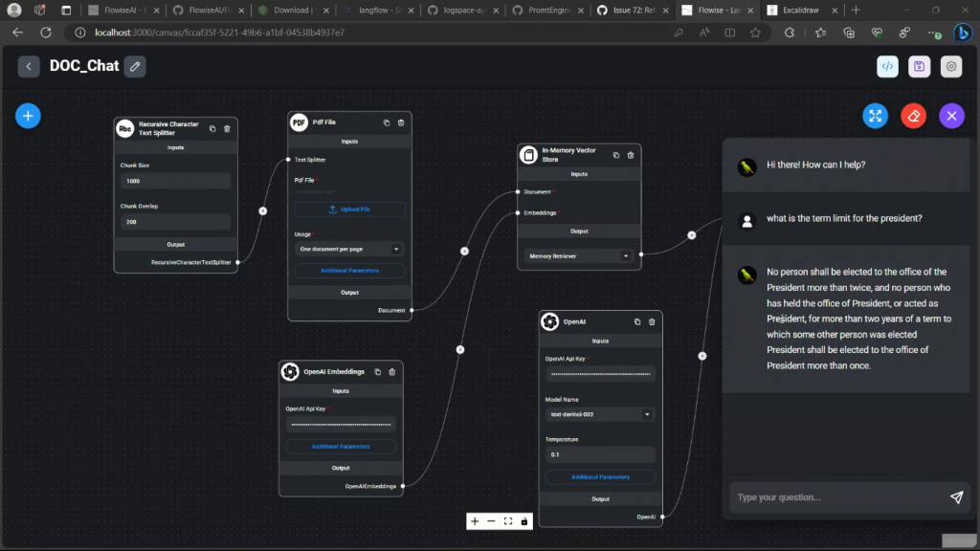Click the blue add nodes plus button
Screen dimensions: 980x551
coord(28,116)
